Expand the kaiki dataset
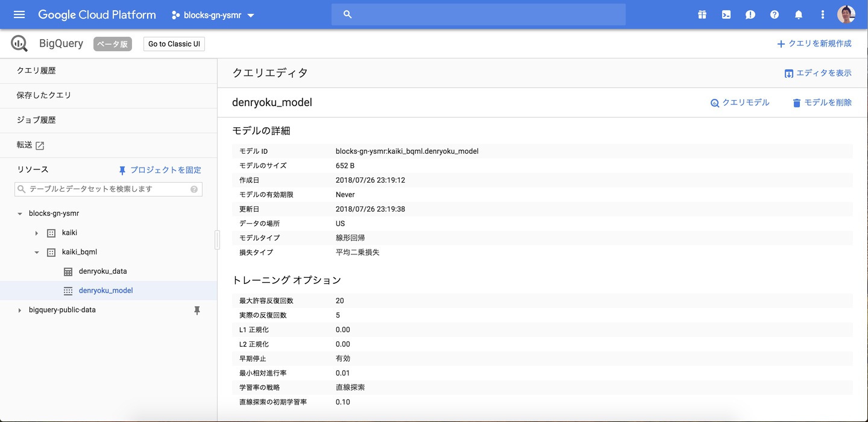The image size is (868, 422). point(36,233)
